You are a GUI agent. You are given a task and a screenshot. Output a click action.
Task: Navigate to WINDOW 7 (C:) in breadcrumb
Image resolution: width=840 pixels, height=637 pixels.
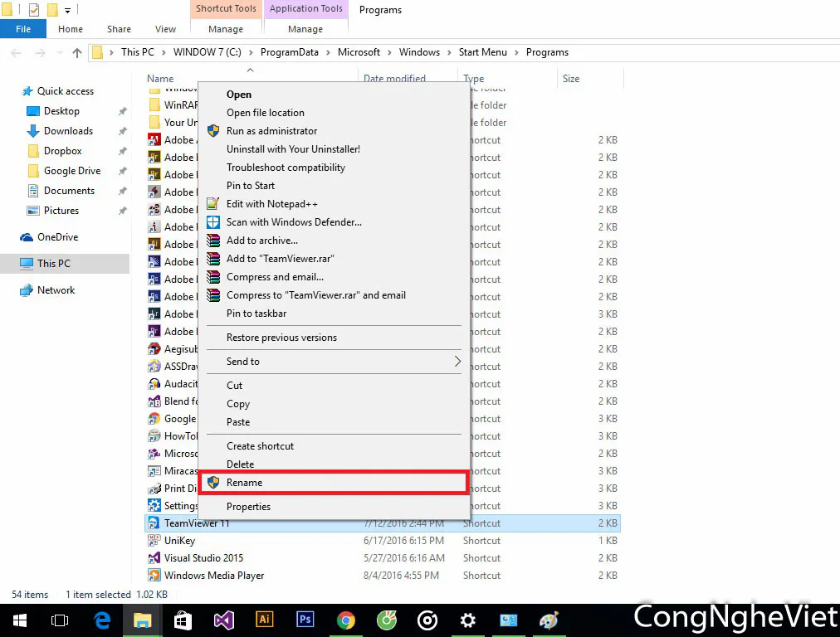coord(208,52)
